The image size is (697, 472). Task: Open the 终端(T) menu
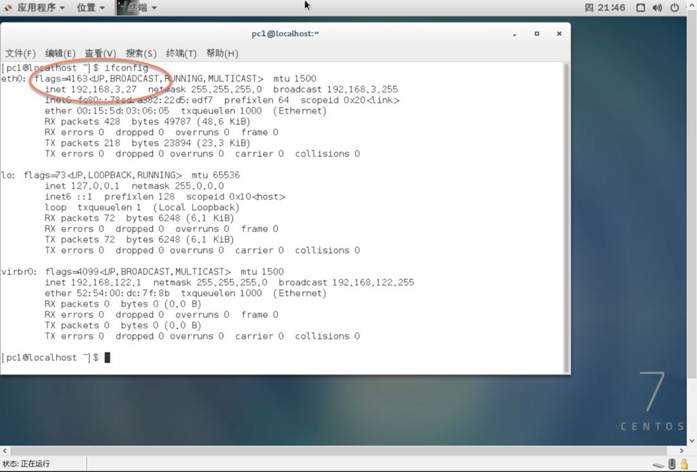[181, 53]
